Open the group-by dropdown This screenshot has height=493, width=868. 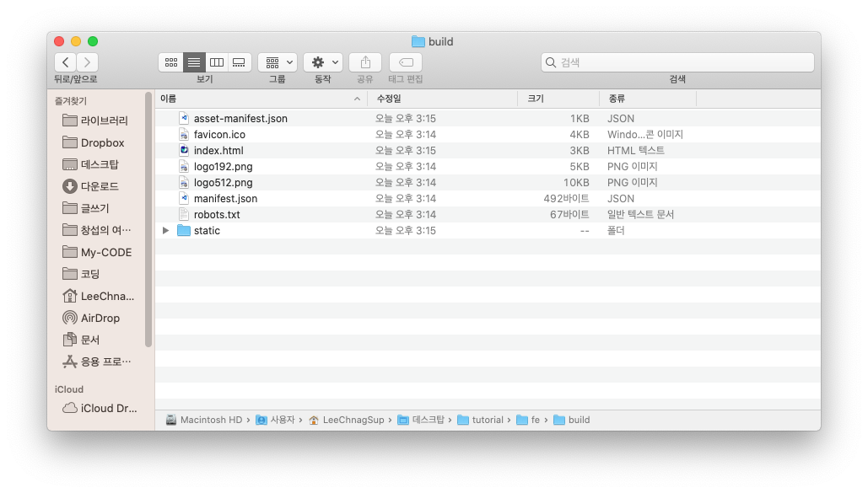click(x=278, y=62)
